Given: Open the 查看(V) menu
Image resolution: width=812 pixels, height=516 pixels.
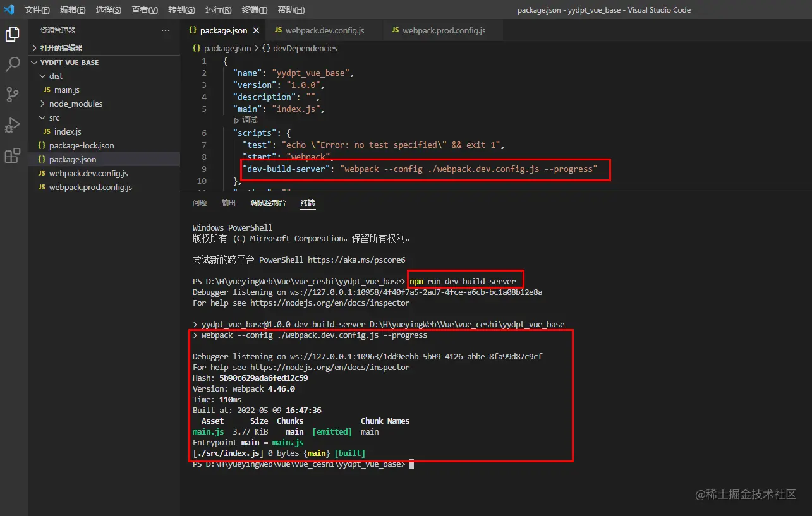Looking at the screenshot, I should [x=145, y=10].
